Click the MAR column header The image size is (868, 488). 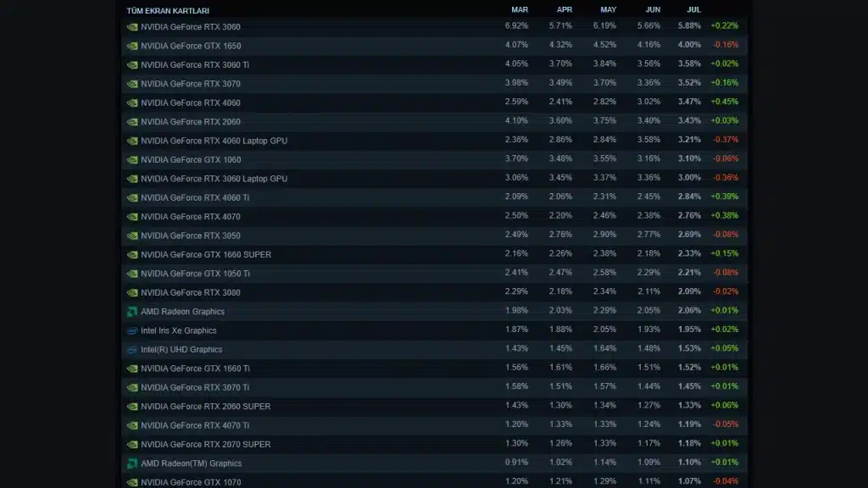pyautogui.click(x=520, y=10)
